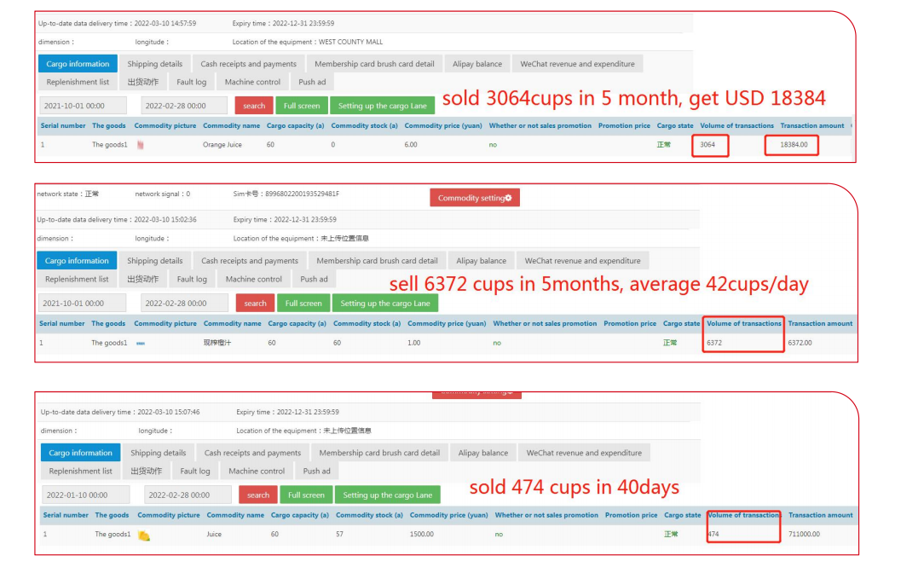This screenshot has height=579, width=924.
Task: Click Setting up the cargo Lane in the middle panel
Action: click(x=385, y=304)
